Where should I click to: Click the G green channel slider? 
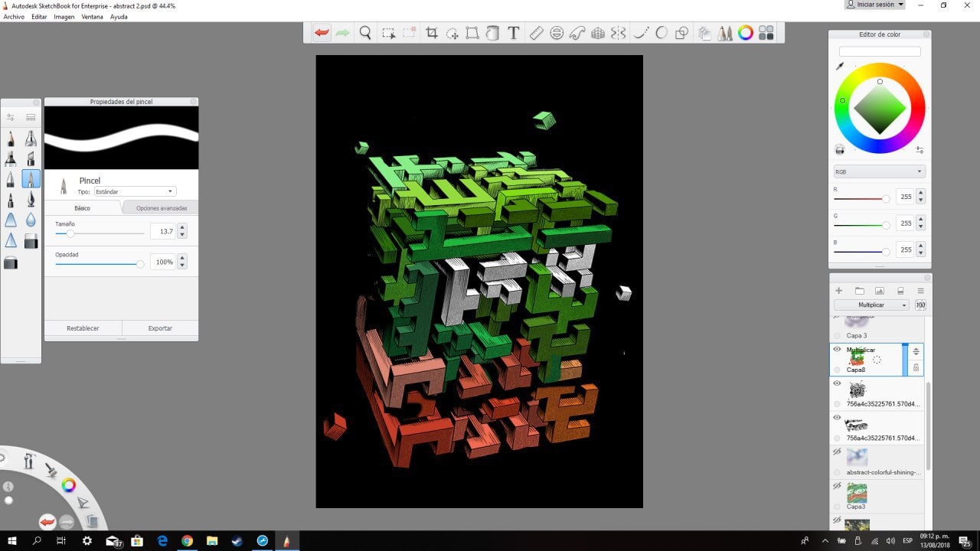click(x=861, y=225)
